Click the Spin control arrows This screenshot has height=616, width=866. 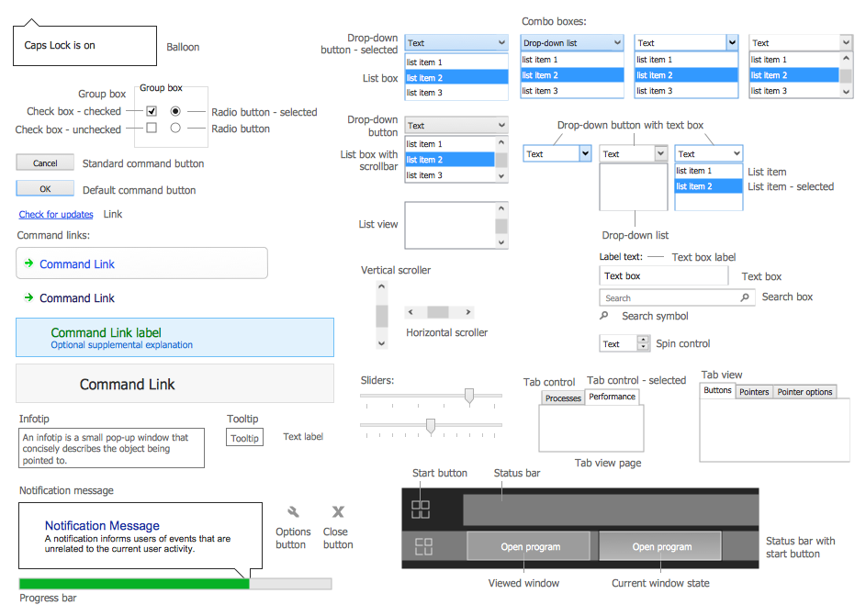(x=643, y=343)
